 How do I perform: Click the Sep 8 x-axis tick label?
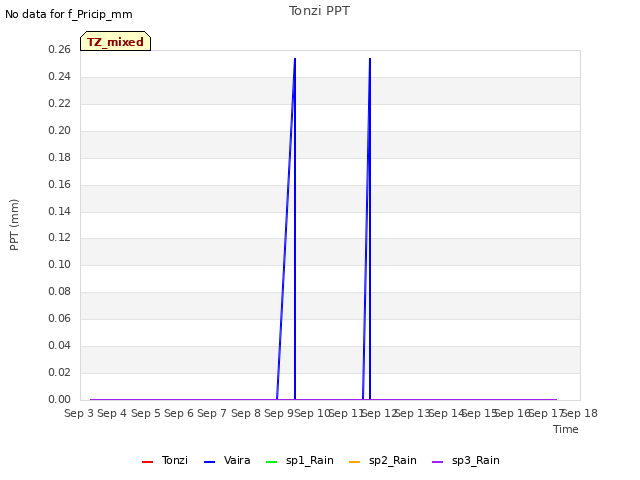coord(246,413)
